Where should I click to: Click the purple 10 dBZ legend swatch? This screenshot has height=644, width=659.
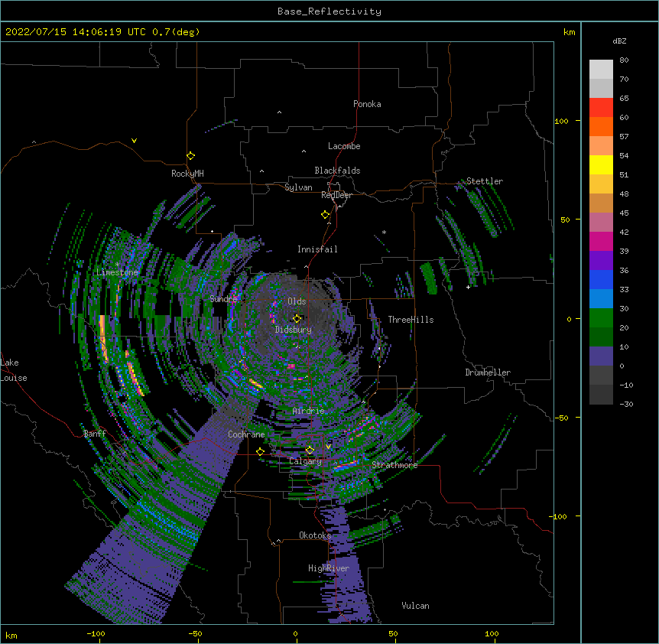(x=601, y=356)
